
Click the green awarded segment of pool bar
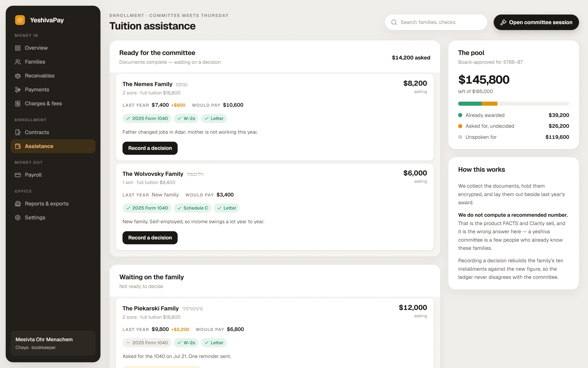470,104
